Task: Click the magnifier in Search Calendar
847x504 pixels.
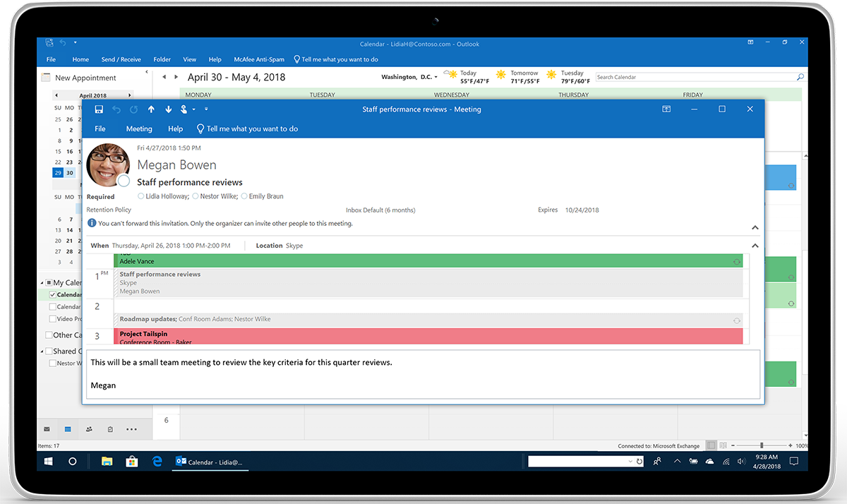Action: coord(800,76)
